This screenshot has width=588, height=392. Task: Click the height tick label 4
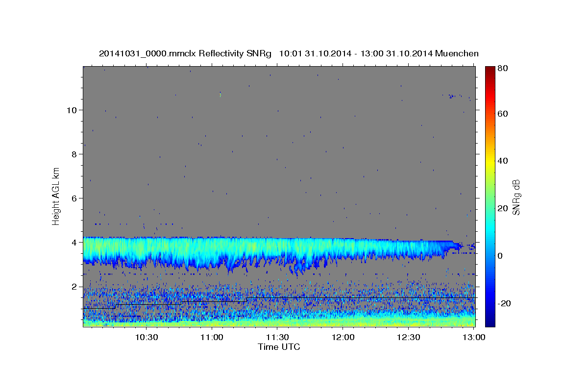pyautogui.click(x=73, y=243)
